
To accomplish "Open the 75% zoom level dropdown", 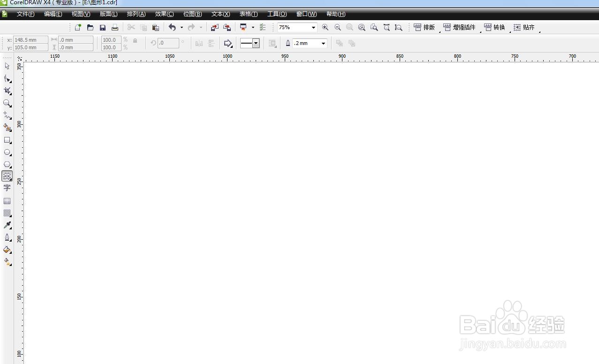I will tap(313, 28).
